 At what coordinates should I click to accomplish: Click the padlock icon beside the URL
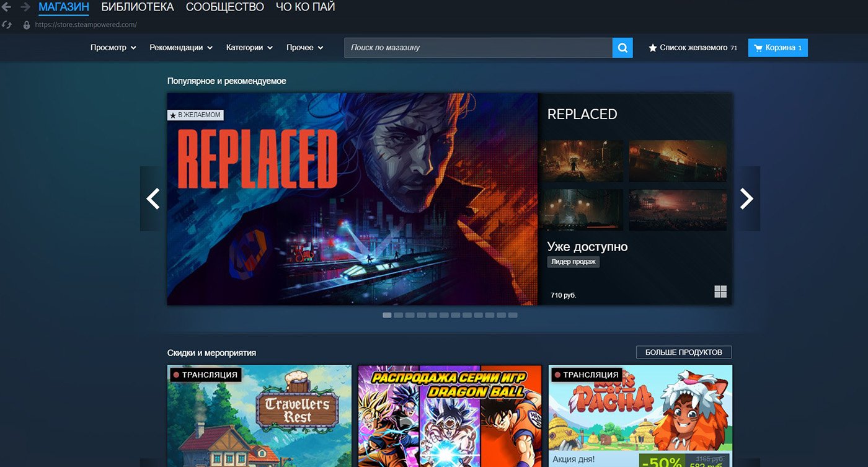pyautogui.click(x=25, y=25)
